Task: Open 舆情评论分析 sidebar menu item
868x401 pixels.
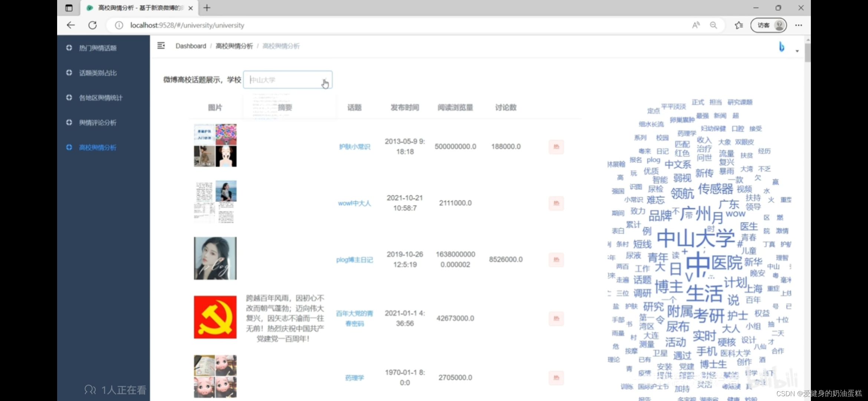Action: [98, 123]
